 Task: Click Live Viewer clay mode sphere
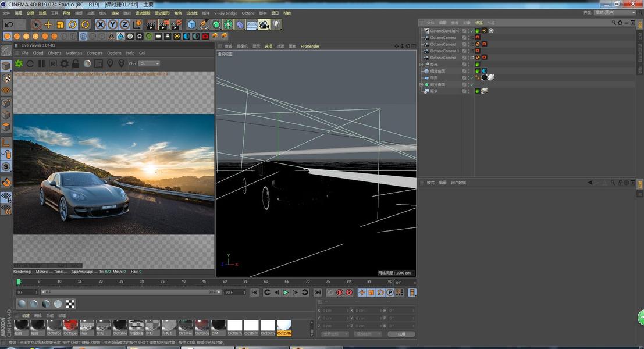click(87, 63)
